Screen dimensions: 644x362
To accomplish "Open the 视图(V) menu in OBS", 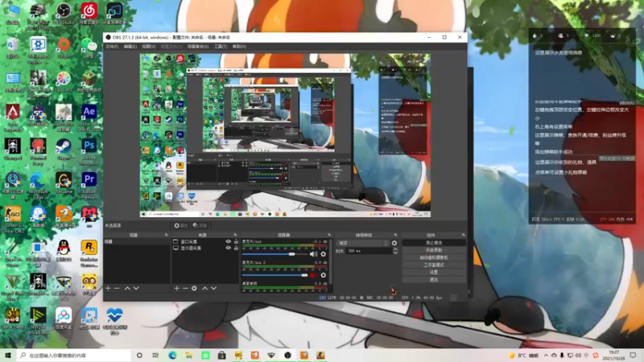I will (x=149, y=47).
